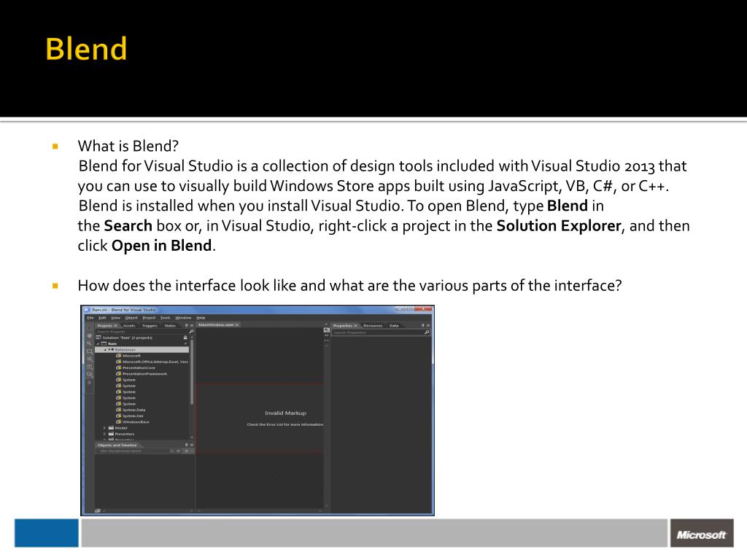Switch to the Projects panel tab
747x560 pixels.
click(x=105, y=326)
